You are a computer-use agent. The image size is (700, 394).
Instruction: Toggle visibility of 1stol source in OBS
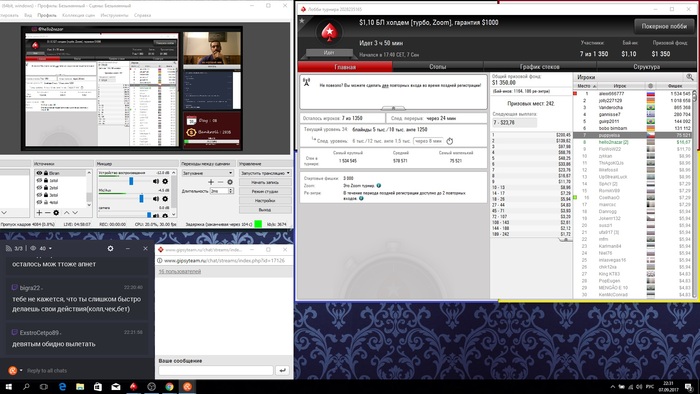tap(39, 180)
